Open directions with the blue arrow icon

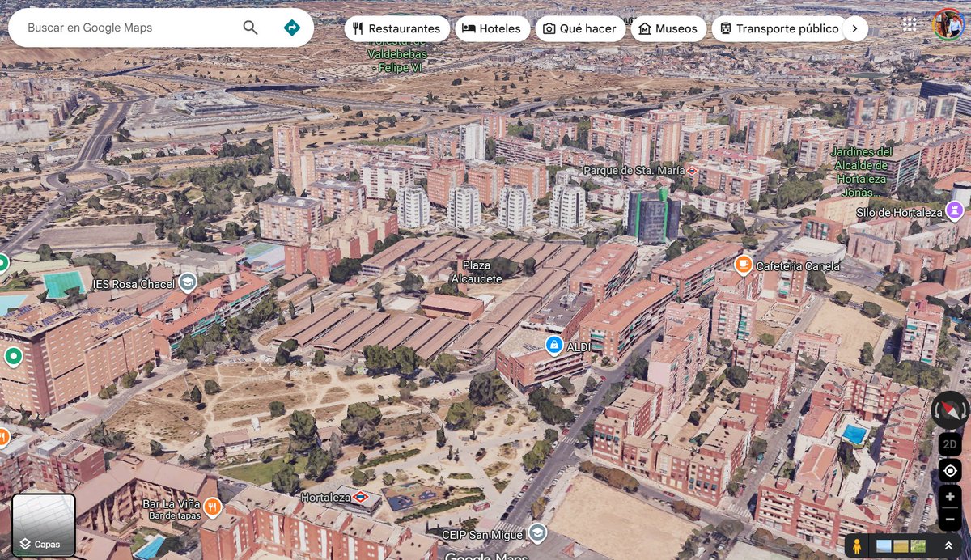[292, 28]
